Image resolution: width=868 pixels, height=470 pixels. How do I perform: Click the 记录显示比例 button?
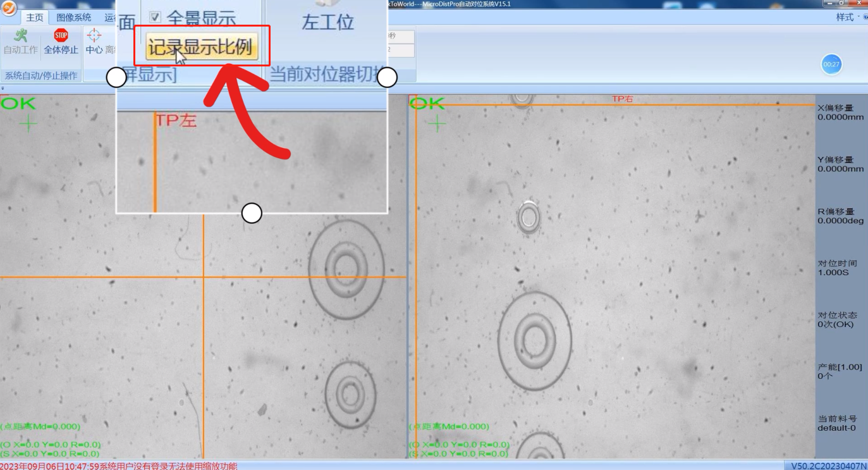coord(202,47)
